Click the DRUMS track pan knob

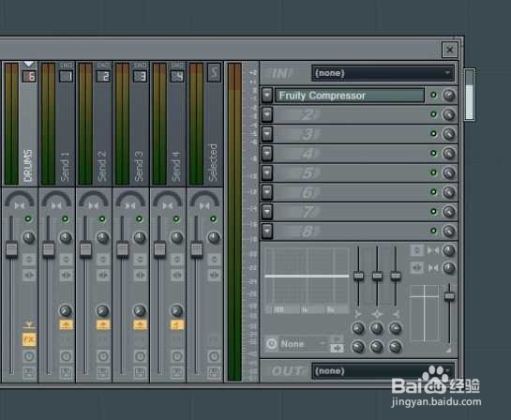point(29,238)
